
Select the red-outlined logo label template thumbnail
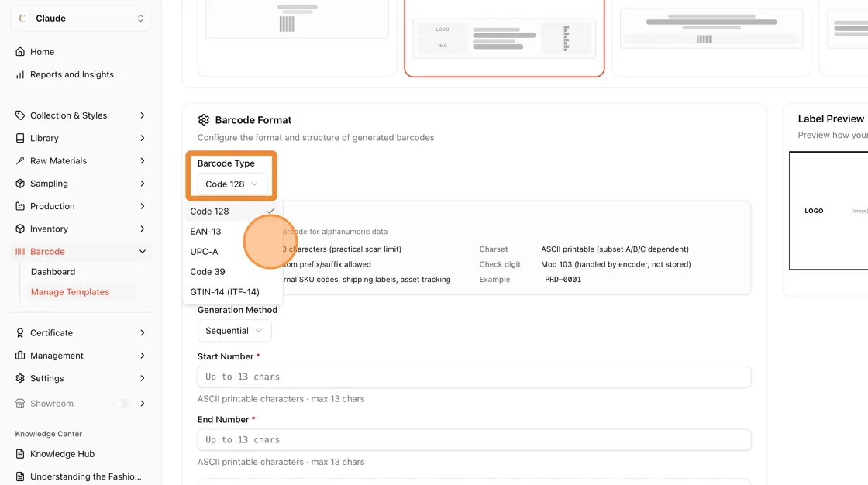pyautogui.click(x=505, y=38)
